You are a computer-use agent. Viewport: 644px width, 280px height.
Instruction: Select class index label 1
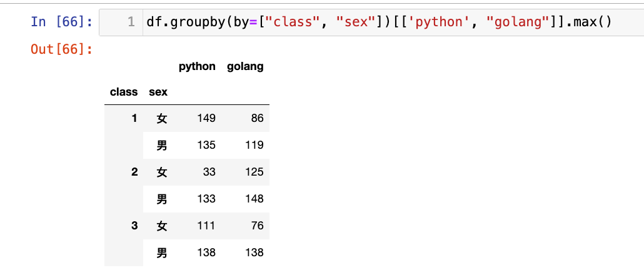coord(134,117)
